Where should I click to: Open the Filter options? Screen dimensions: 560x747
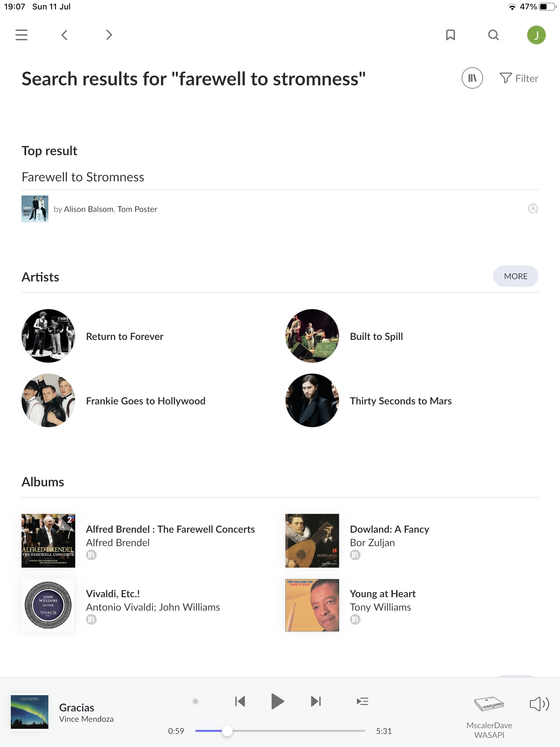519,78
